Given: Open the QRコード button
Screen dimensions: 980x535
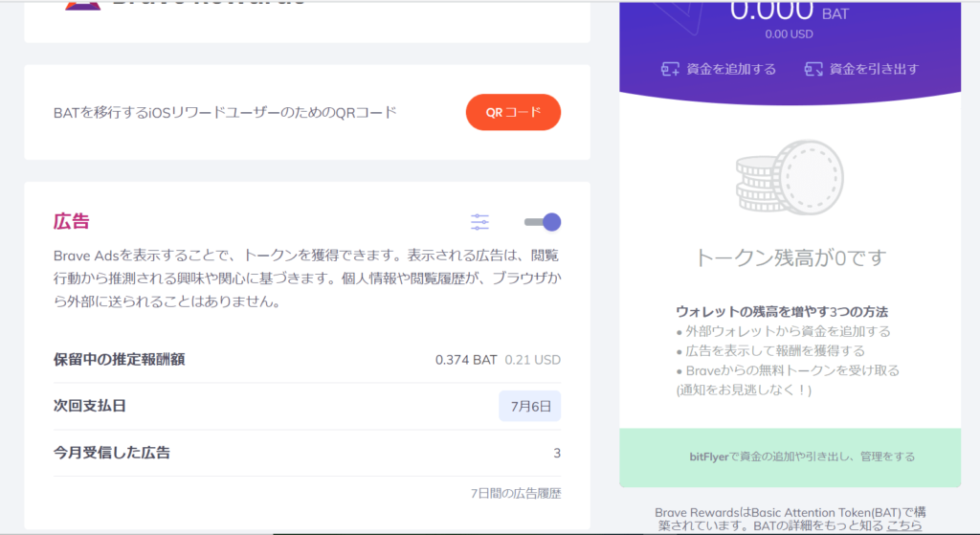Looking at the screenshot, I should (513, 113).
